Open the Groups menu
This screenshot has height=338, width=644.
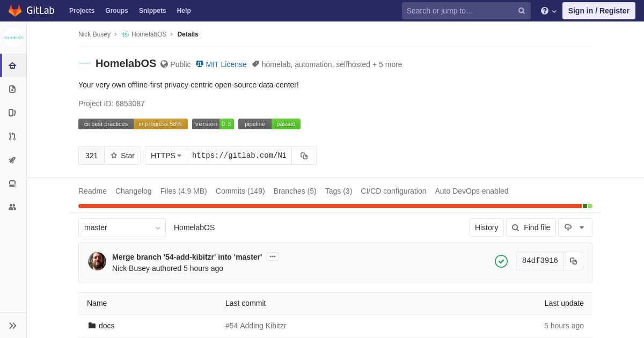tap(116, 11)
